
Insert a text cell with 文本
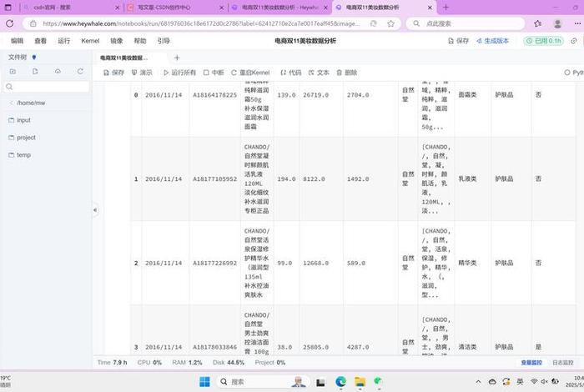(319, 73)
